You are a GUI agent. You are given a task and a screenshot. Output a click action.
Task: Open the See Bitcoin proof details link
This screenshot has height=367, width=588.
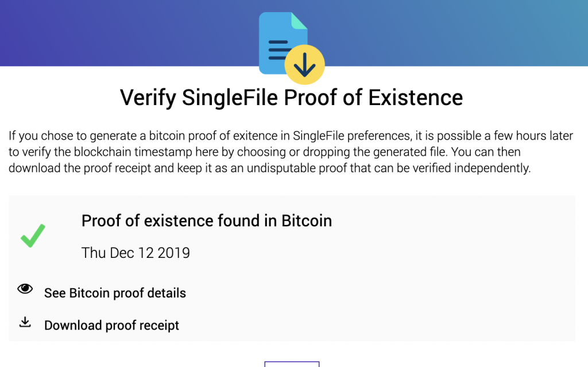115,293
